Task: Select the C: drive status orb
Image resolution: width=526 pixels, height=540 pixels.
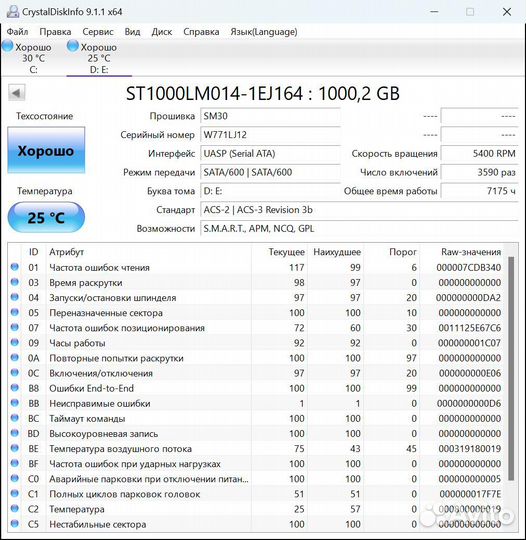Action: (8, 46)
